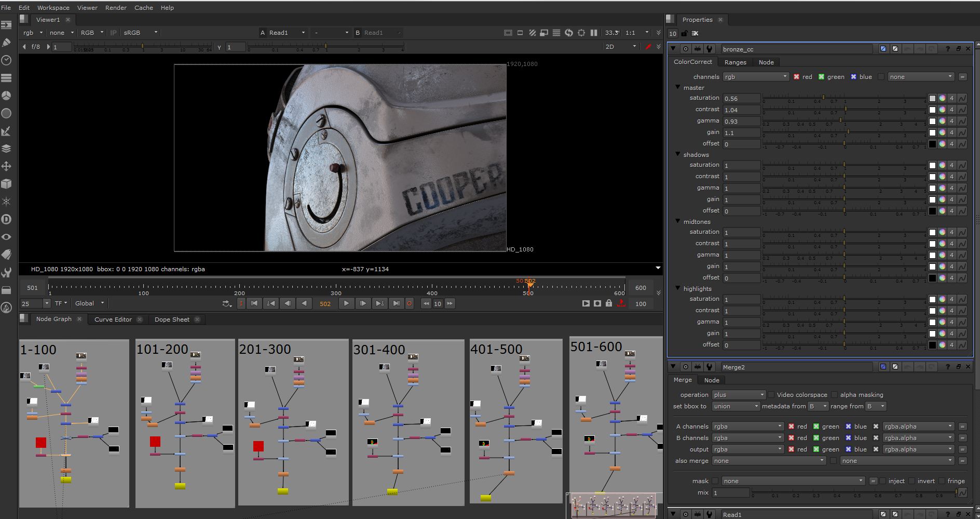Click the timeline playhead marker at frame 502

tap(530, 284)
